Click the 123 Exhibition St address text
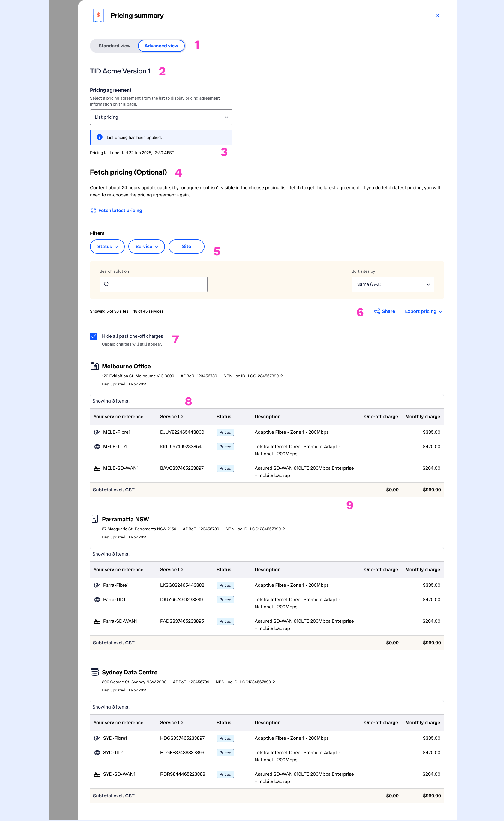This screenshot has width=504, height=821. 138,376
